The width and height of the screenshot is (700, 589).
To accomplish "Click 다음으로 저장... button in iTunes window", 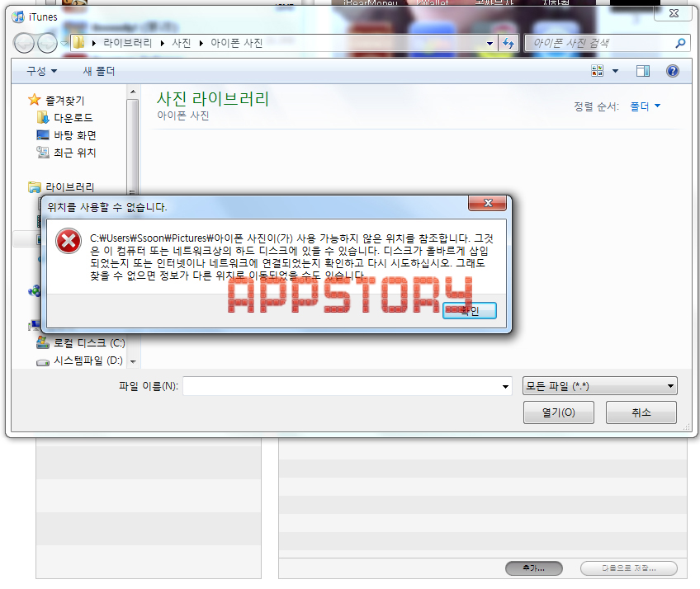I will pos(628,568).
